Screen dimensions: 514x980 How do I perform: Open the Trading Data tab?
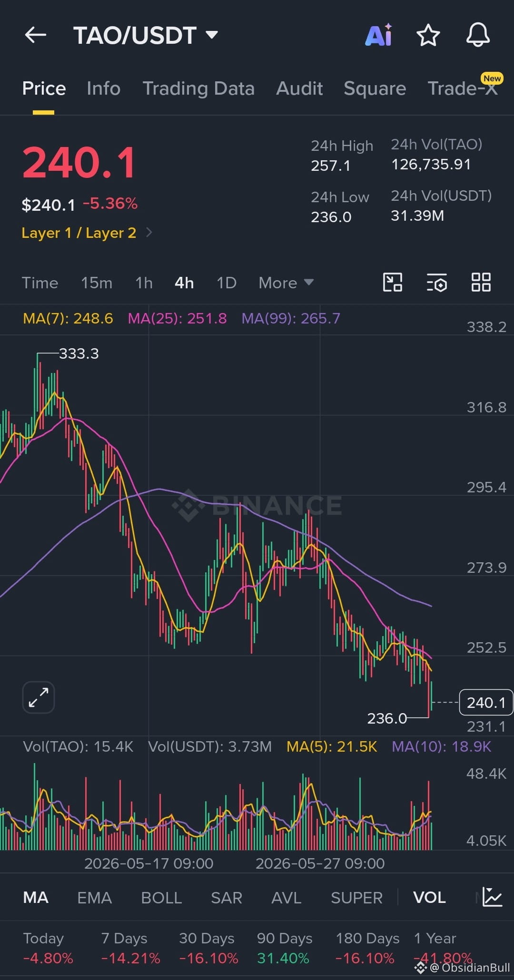[x=198, y=88]
